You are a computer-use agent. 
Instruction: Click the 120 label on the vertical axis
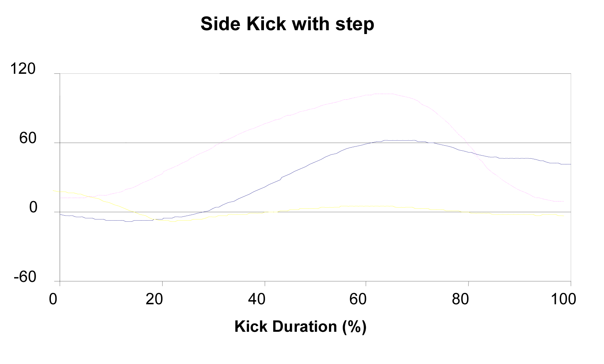tap(23, 69)
